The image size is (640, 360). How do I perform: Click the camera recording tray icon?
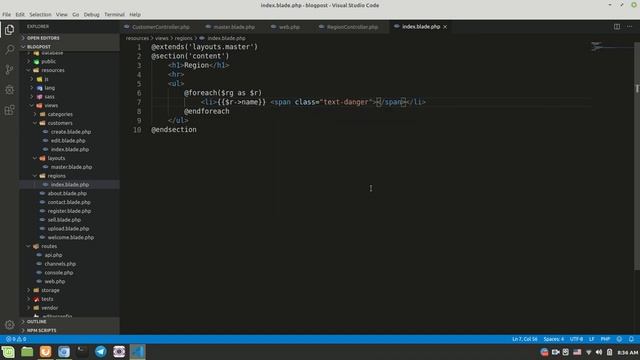pos(555,352)
